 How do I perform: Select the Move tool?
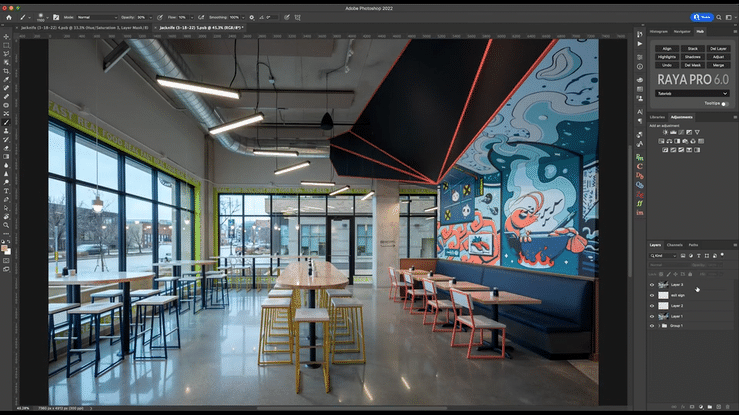click(6, 37)
